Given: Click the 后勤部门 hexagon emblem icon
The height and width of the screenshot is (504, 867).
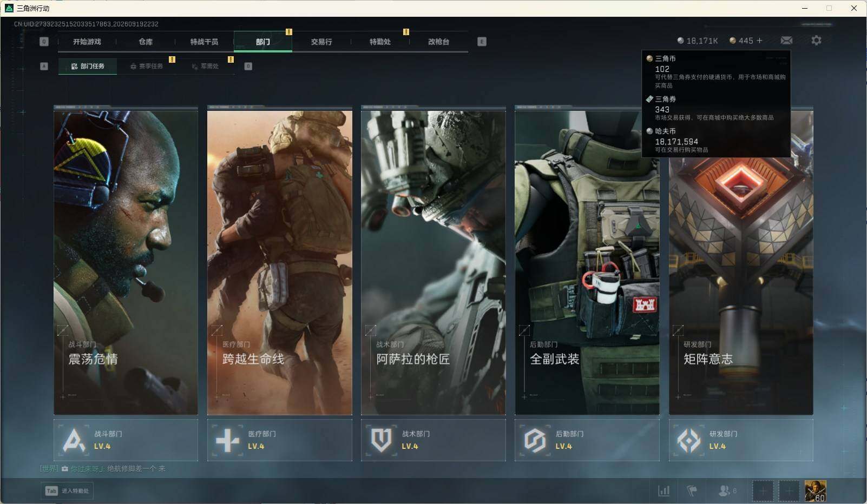Looking at the screenshot, I should pos(535,440).
